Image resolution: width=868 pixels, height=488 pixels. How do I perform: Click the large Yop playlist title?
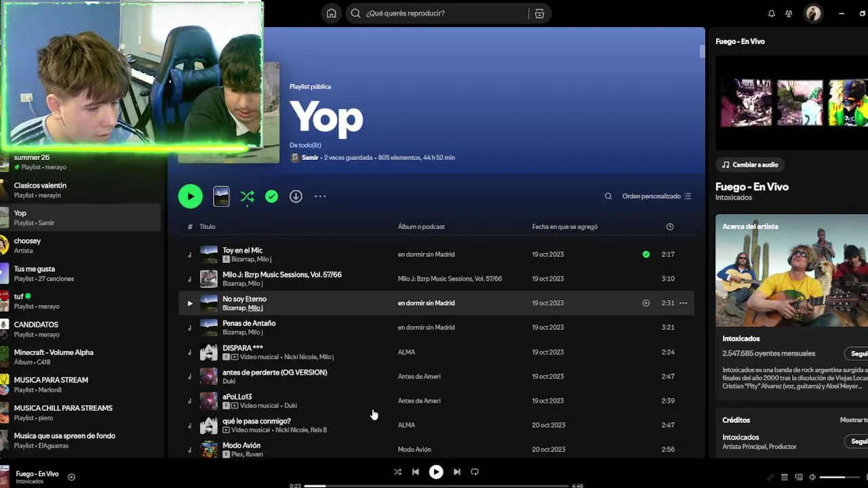[x=326, y=117]
